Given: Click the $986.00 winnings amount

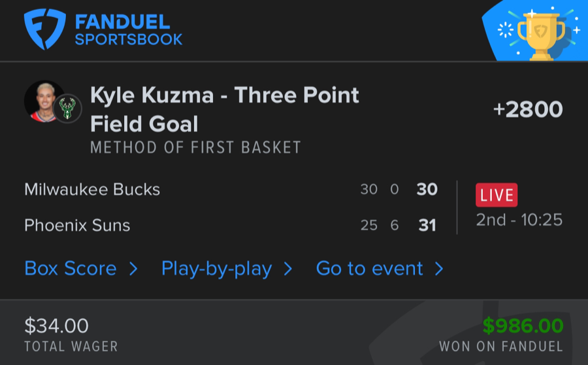Looking at the screenshot, I should tap(523, 325).
